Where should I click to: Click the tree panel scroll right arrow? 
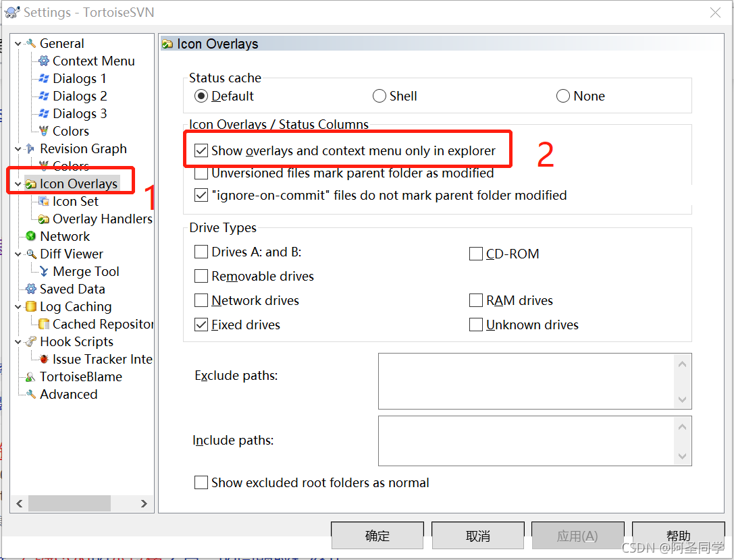coord(145,503)
